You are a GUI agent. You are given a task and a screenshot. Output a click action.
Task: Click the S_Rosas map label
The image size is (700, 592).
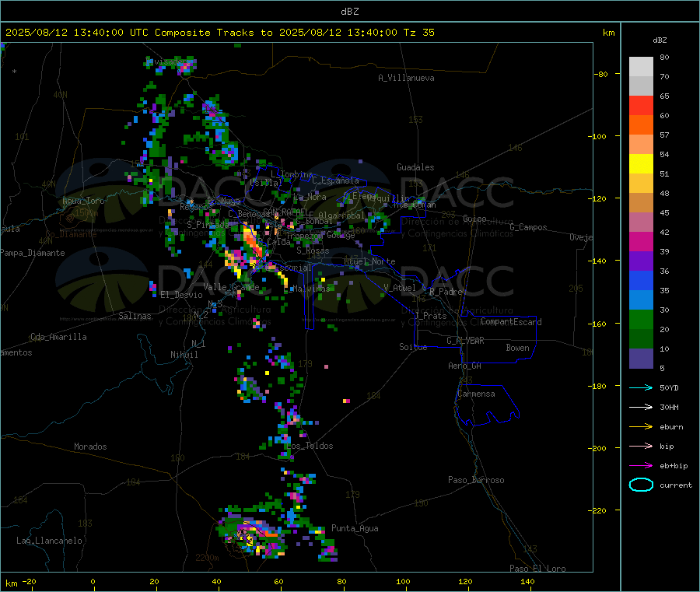pos(313,251)
